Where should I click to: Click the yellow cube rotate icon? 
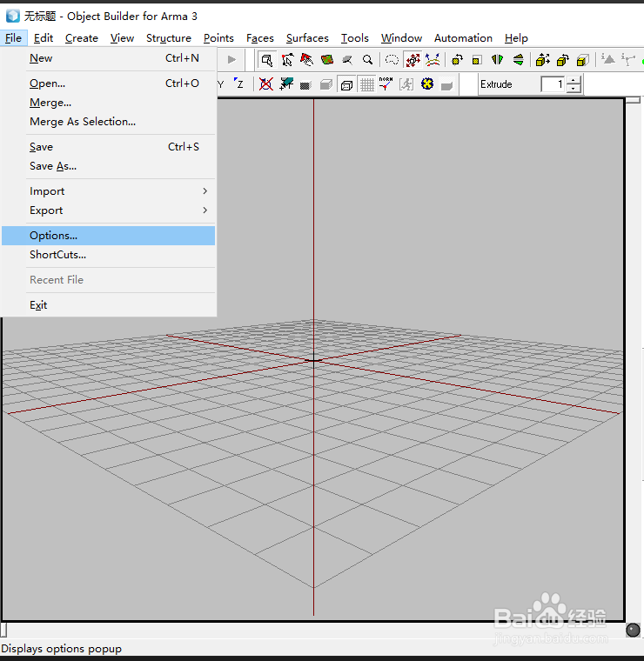coord(457,60)
